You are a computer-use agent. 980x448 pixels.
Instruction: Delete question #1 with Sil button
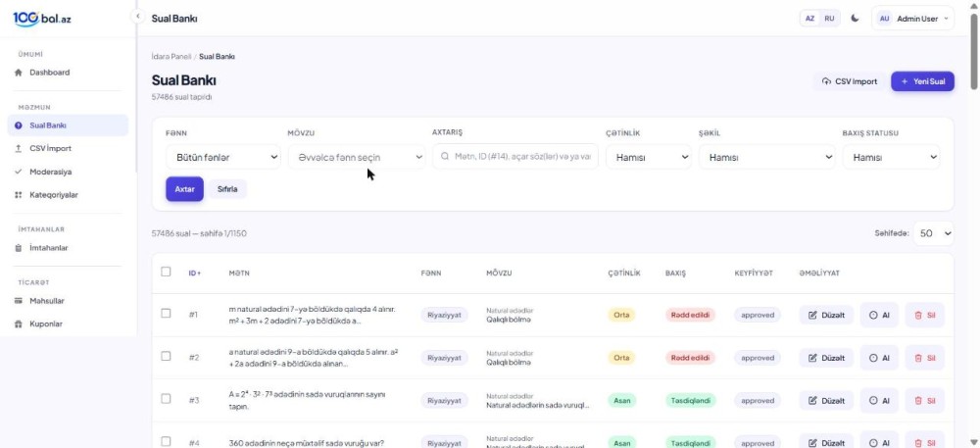coord(924,315)
